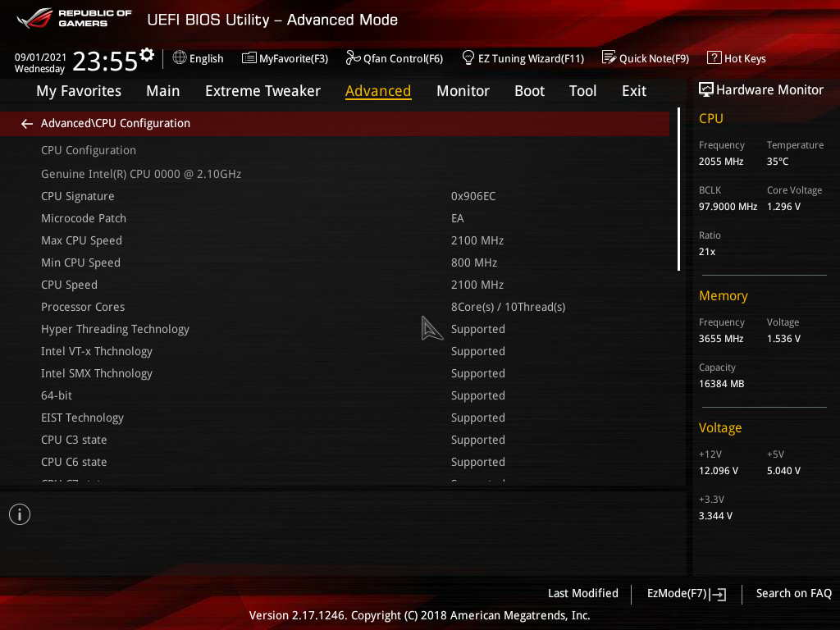Screen dimensions: 840x630
Task: Select the CPU Signature row
Action: [x=335, y=196]
